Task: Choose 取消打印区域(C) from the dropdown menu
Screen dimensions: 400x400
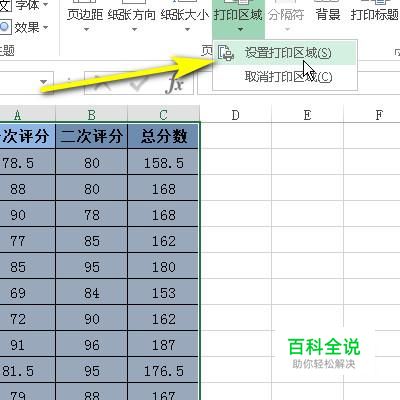Action: (285, 77)
